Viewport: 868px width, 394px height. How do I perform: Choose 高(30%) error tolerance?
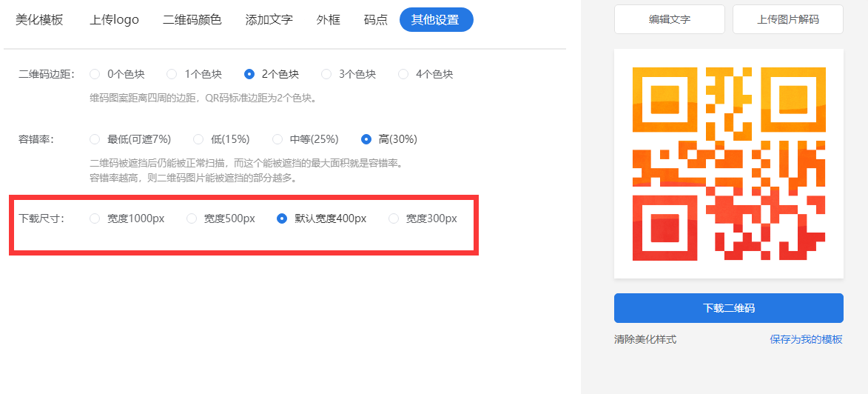pyautogui.click(x=389, y=139)
